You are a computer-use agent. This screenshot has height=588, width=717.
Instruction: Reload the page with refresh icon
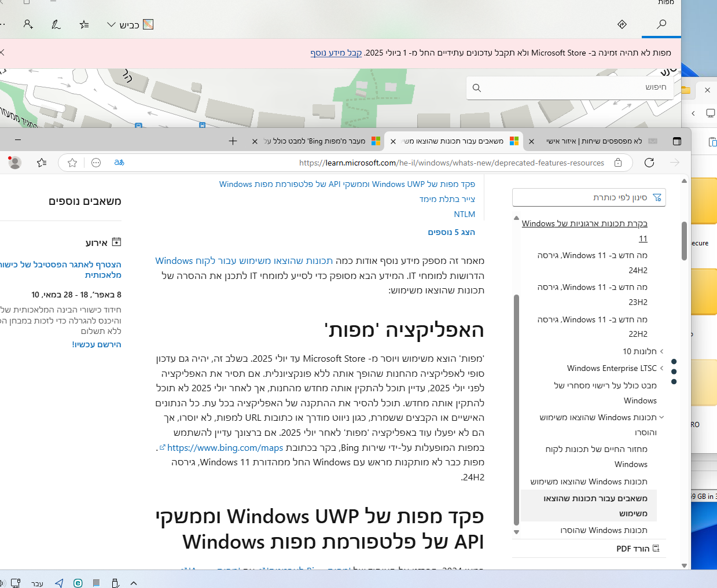[649, 163]
